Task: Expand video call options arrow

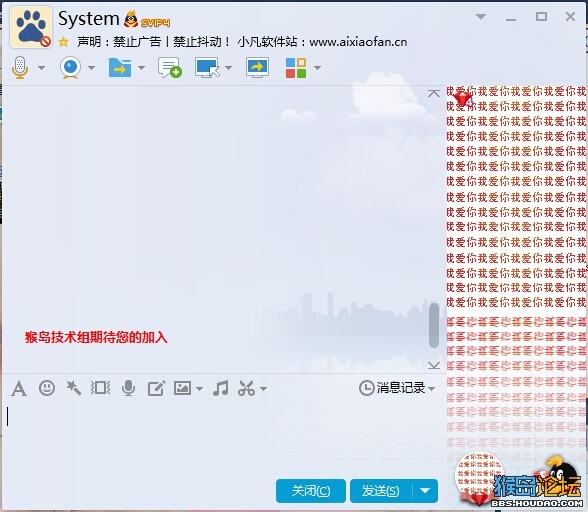Action: pyautogui.click(x=92, y=68)
